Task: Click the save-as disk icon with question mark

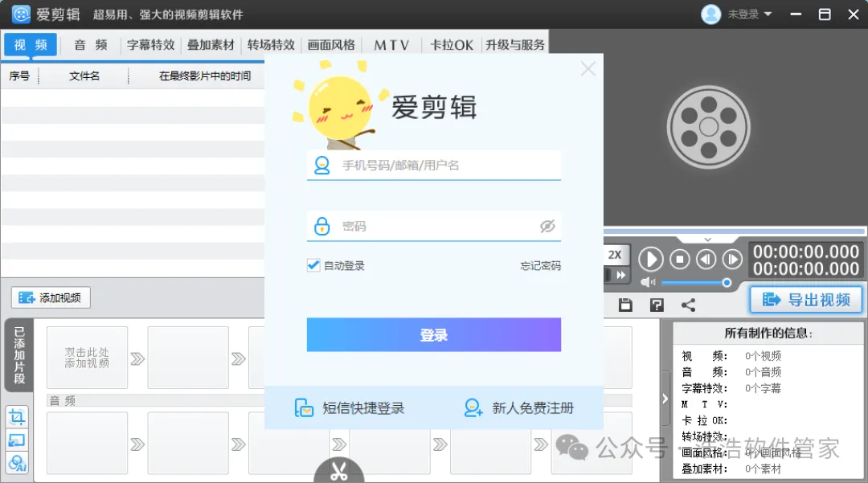Action: tap(657, 305)
